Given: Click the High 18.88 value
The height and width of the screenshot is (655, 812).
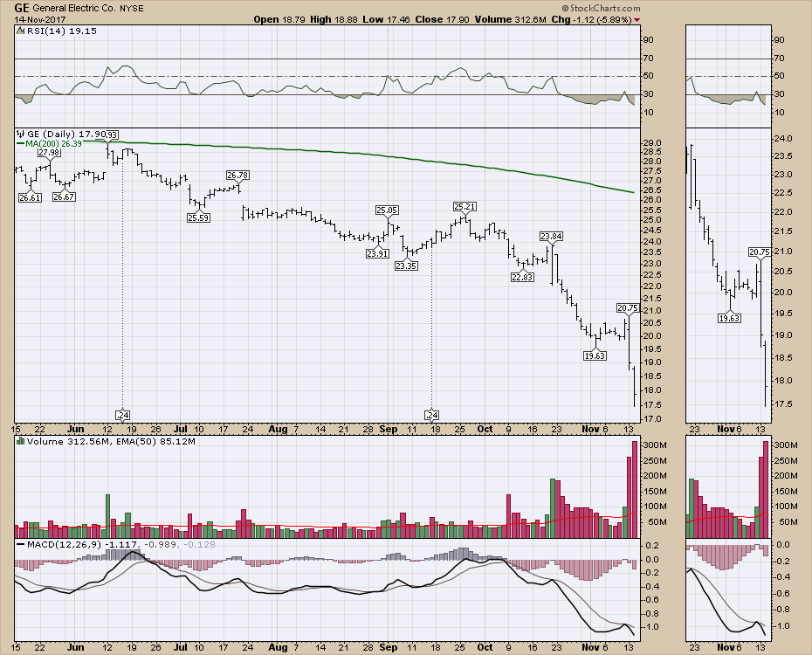Looking at the screenshot, I should coord(334,20).
